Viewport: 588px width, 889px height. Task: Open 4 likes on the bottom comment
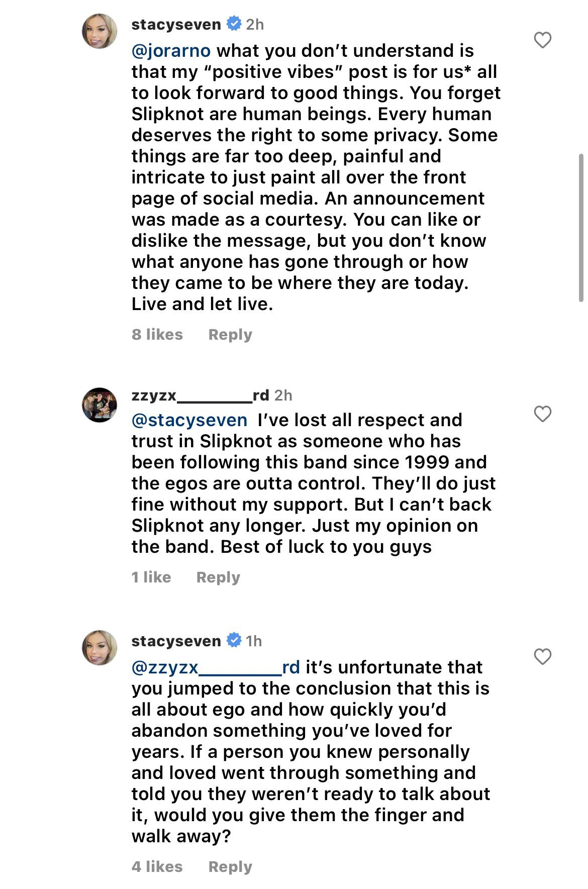[x=156, y=866]
